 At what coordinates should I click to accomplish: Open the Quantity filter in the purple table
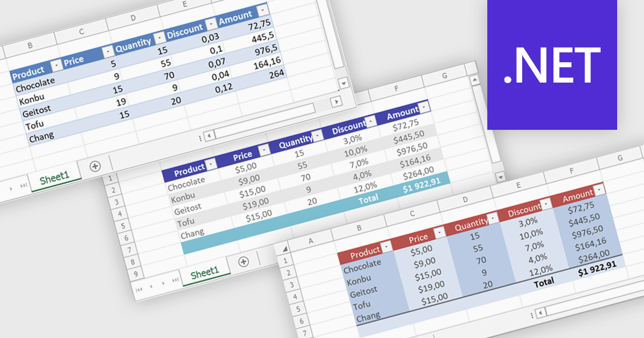click(x=318, y=136)
